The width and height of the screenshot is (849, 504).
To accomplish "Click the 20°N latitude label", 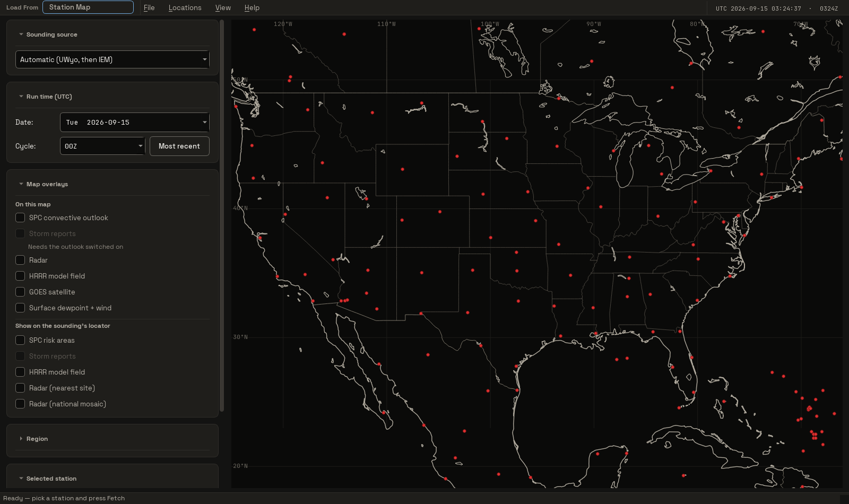I will [x=240, y=466].
